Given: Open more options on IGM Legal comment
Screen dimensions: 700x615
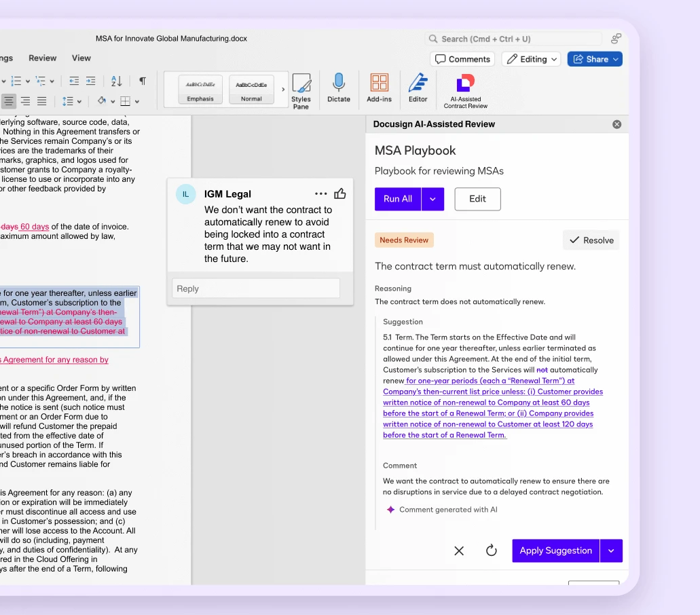Looking at the screenshot, I should 320,193.
